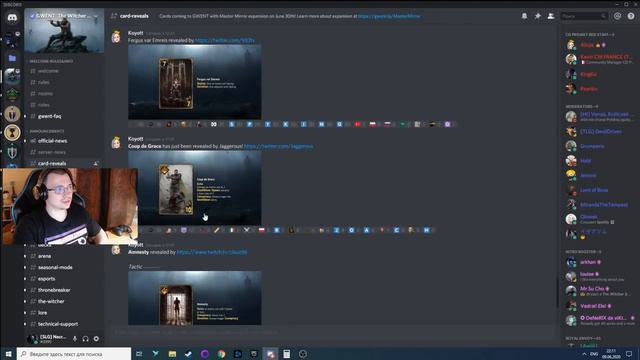Open the purple circle taskbar app
This screenshot has width=640, height=360.
pyautogui.click(x=205, y=354)
